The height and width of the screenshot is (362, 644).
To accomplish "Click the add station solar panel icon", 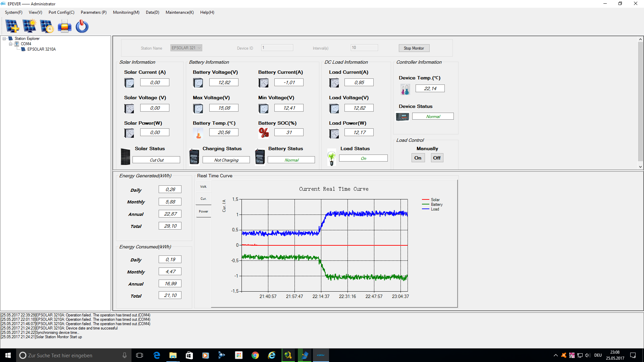I will click(12, 26).
